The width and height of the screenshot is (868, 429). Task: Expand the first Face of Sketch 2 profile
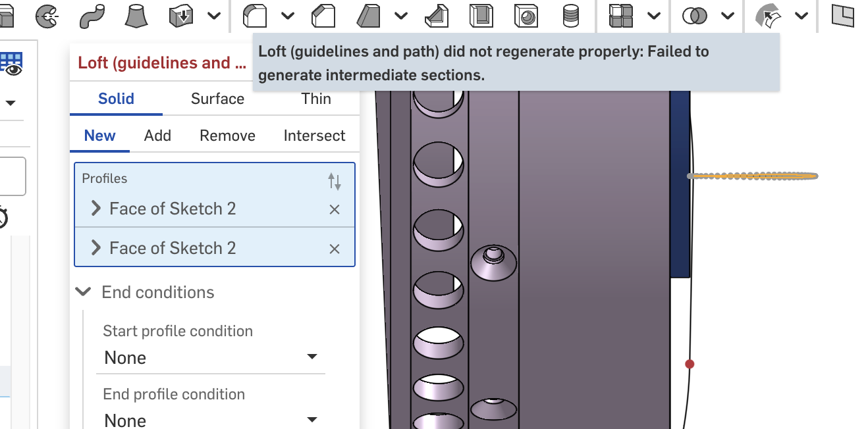[96, 209]
